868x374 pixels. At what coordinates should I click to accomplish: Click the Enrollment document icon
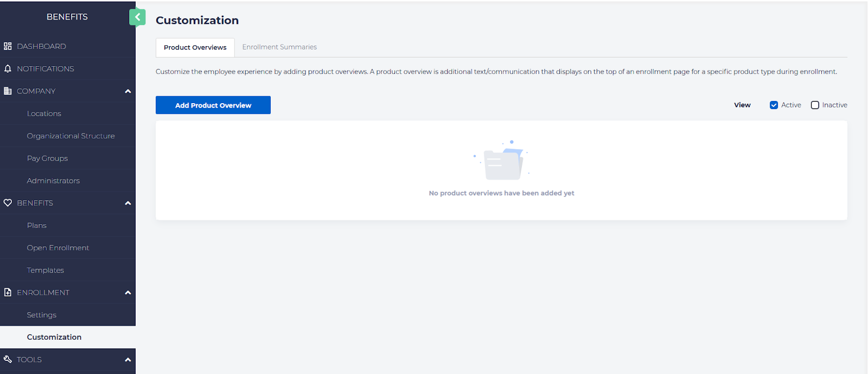tap(8, 293)
